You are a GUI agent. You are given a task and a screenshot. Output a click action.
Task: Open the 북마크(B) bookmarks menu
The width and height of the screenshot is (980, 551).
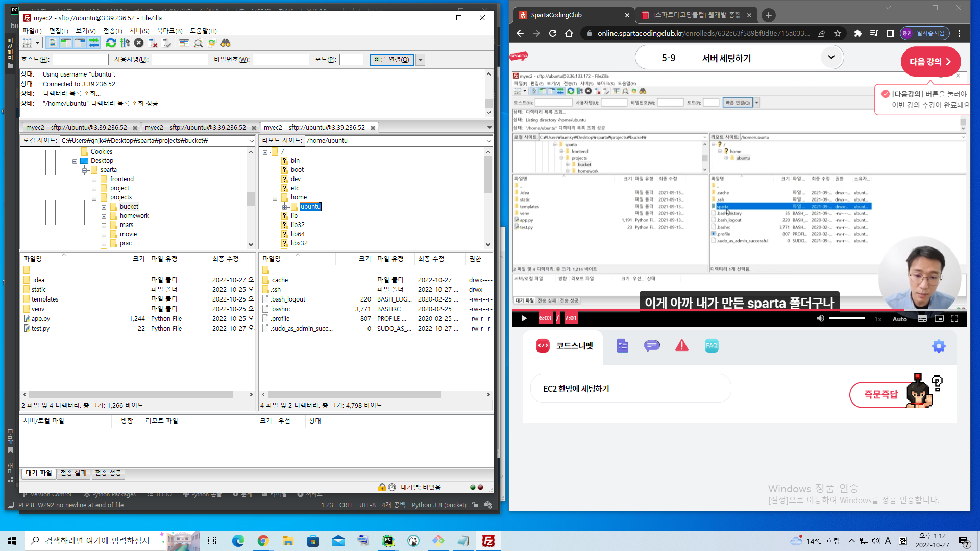coord(169,31)
